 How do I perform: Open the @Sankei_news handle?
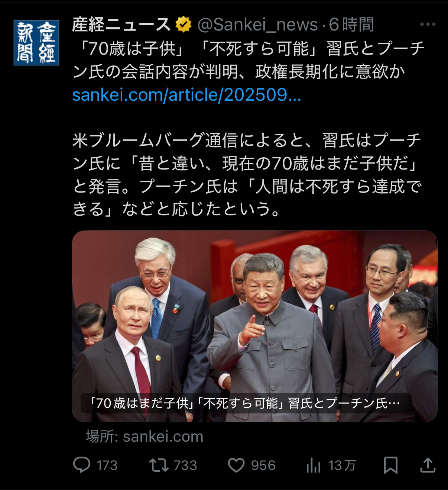[x=257, y=25]
